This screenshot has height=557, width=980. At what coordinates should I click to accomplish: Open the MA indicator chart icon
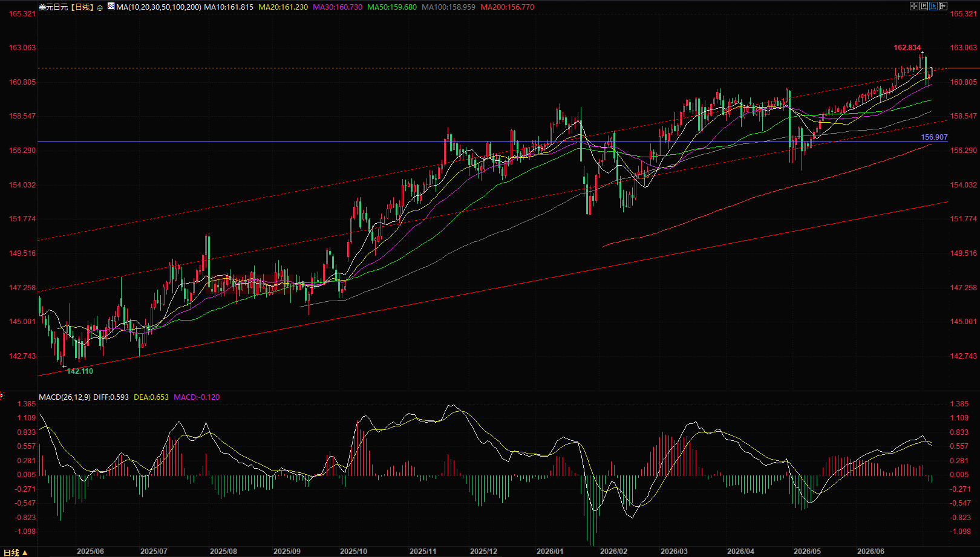(111, 6)
